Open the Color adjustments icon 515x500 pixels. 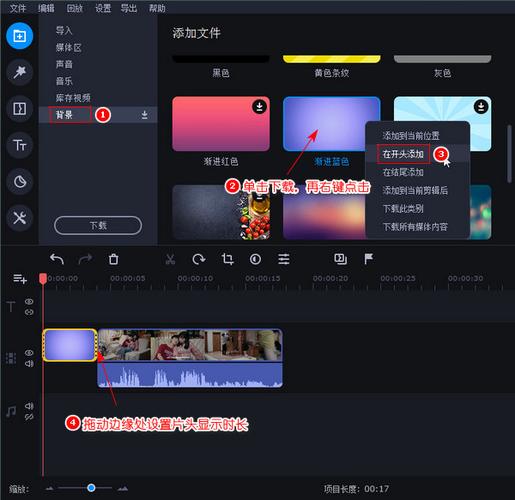click(x=255, y=259)
